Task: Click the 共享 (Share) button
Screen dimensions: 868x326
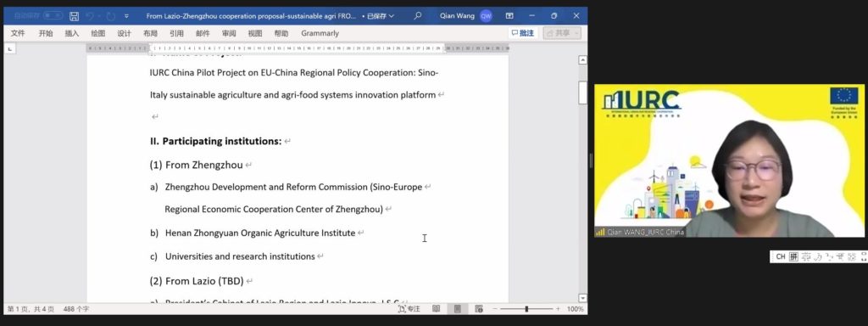Action: click(562, 33)
